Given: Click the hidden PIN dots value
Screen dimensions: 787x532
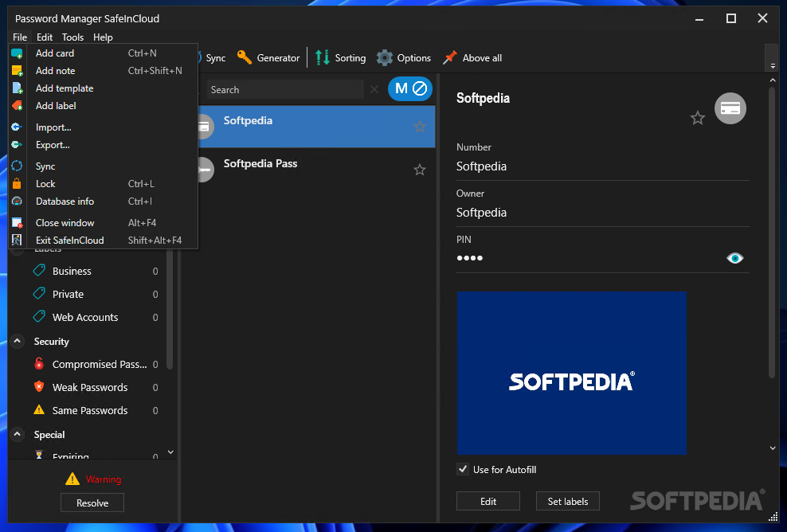Looking at the screenshot, I should (469, 258).
